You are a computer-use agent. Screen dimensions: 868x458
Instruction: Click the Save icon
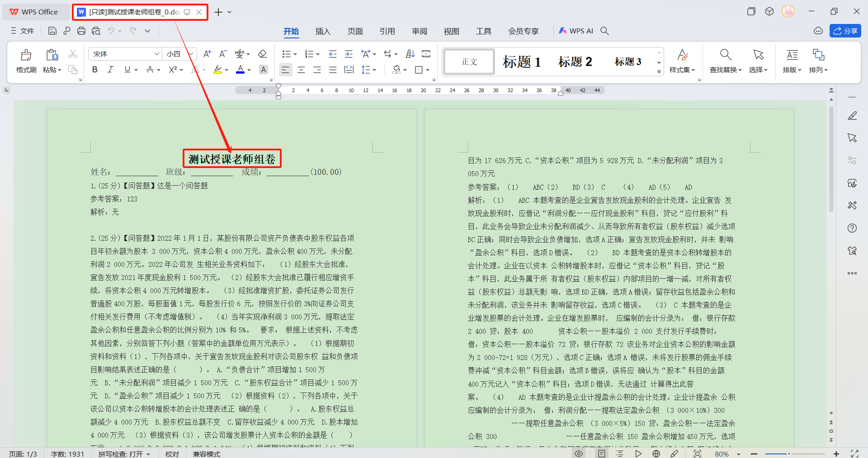point(52,31)
